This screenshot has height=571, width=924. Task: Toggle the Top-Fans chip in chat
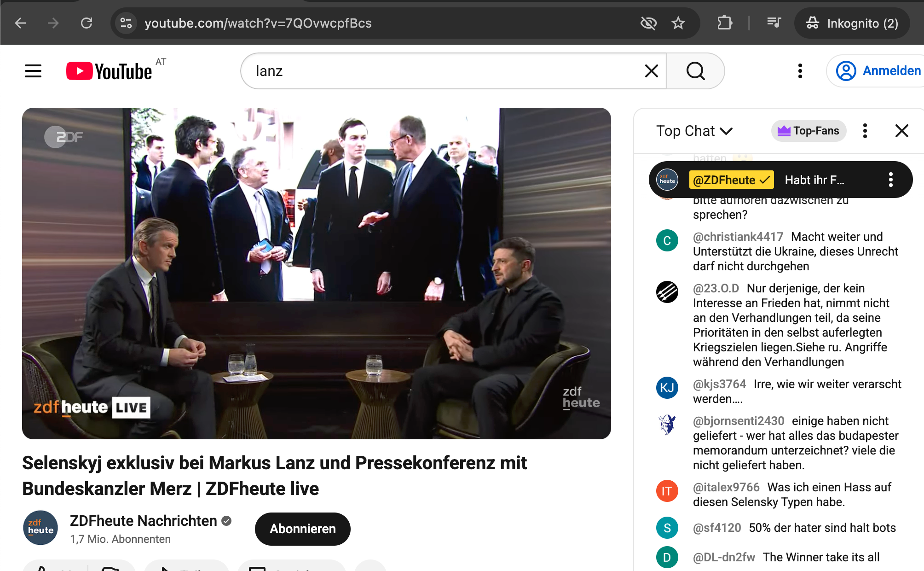(x=808, y=131)
